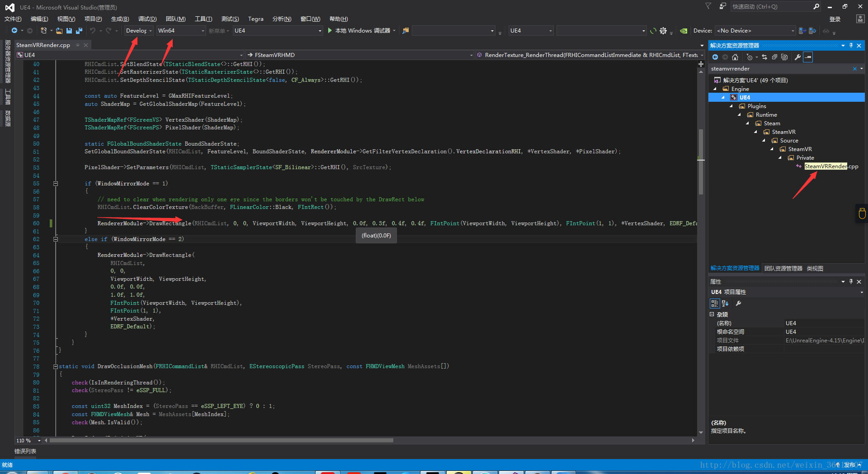This screenshot has width=868, height=474.
Task: Switch to 类视图 tab
Action: point(815,269)
